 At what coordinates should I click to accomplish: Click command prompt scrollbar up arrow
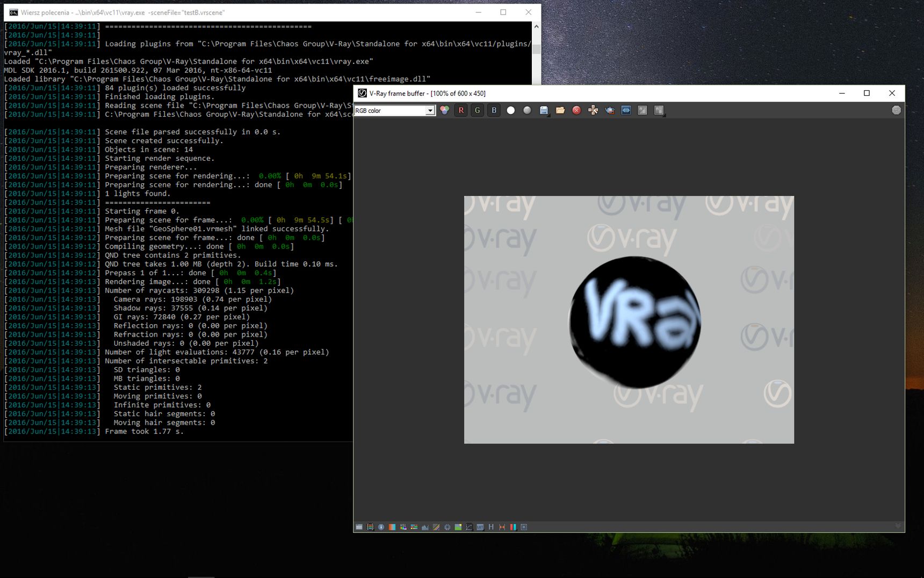tap(536, 26)
